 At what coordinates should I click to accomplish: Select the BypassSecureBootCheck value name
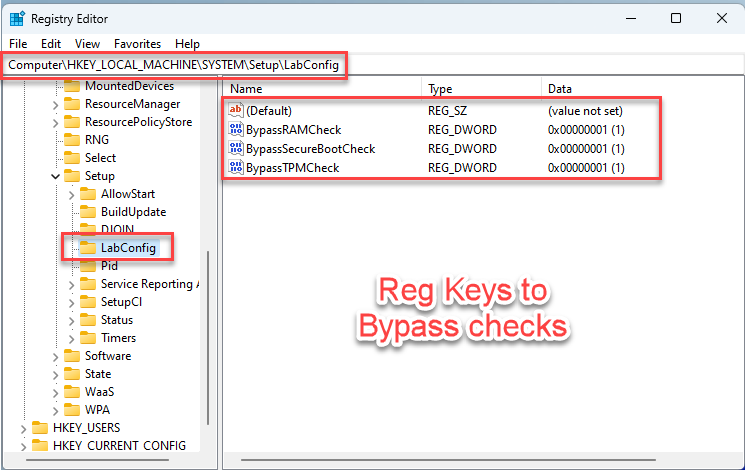(311, 149)
